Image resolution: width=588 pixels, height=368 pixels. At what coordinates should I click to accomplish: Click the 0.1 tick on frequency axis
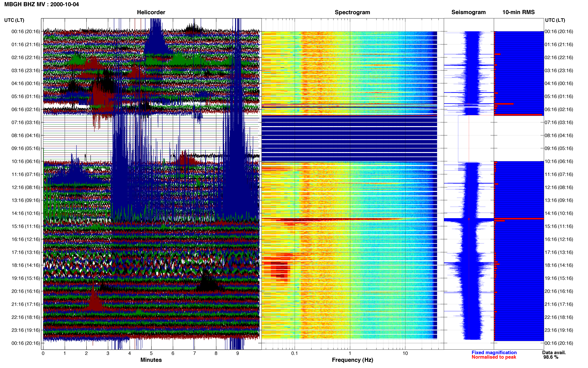[x=295, y=353]
